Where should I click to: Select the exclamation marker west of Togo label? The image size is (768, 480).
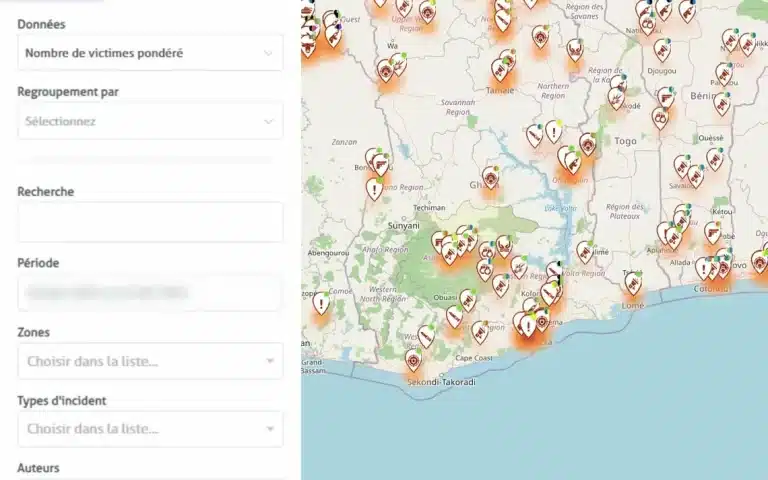[x=553, y=132]
